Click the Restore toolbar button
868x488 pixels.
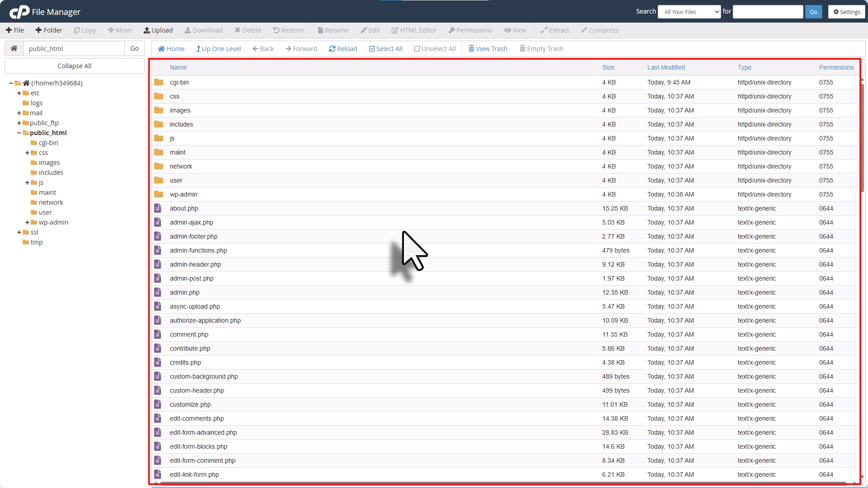[x=288, y=30]
